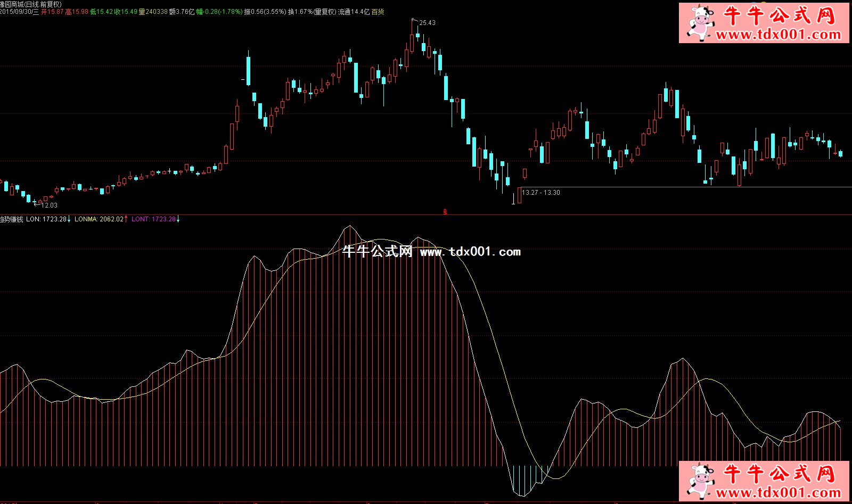Click the LON: 1723.28 value

pos(46,219)
